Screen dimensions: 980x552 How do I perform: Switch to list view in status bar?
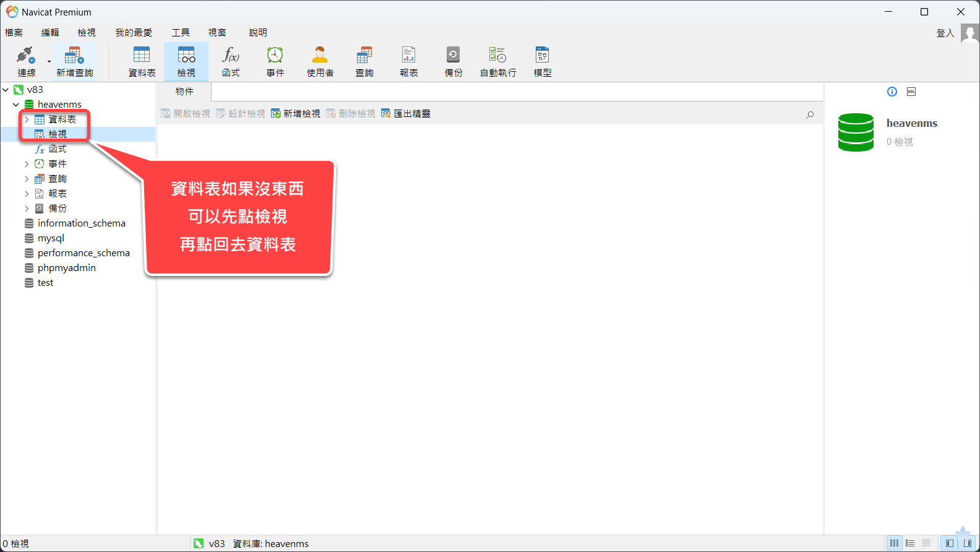click(x=910, y=543)
